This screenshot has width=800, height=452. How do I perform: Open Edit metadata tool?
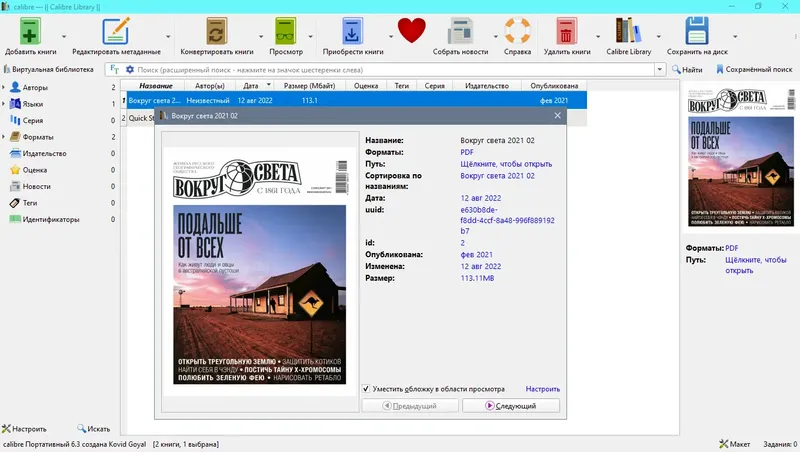[116, 31]
